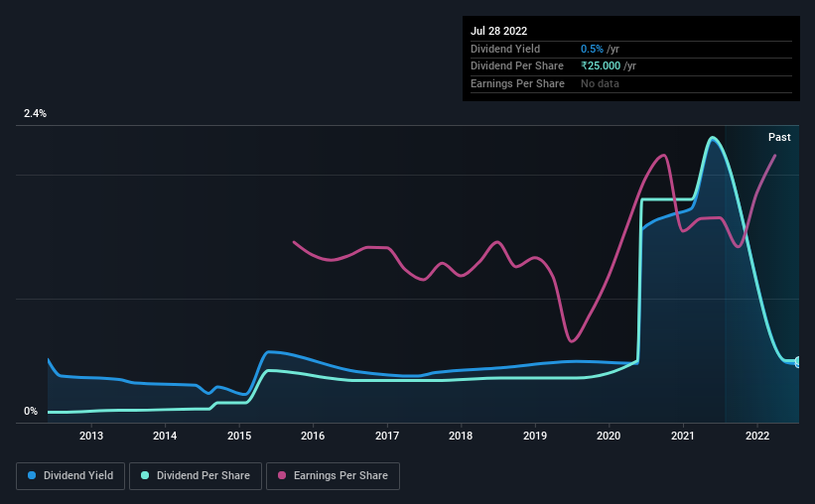Image resolution: width=815 pixels, height=504 pixels.
Task: Click the 2018 x-axis year label
Action: (x=461, y=436)
